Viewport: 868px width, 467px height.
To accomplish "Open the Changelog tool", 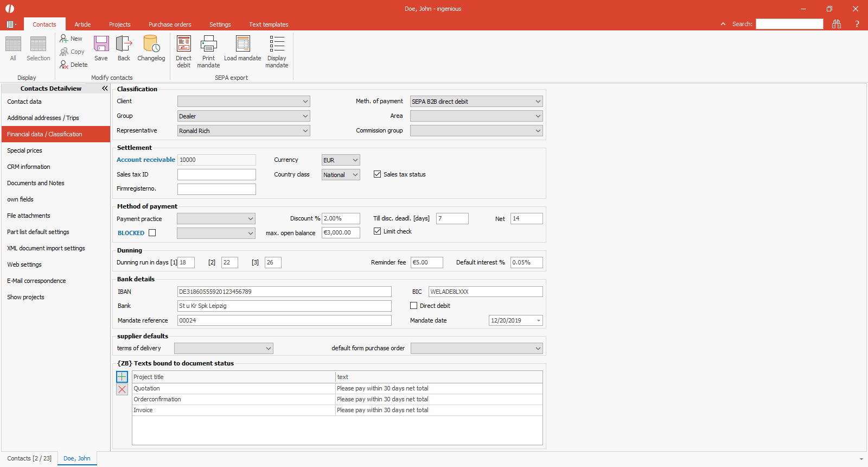I will click(151, 48).
